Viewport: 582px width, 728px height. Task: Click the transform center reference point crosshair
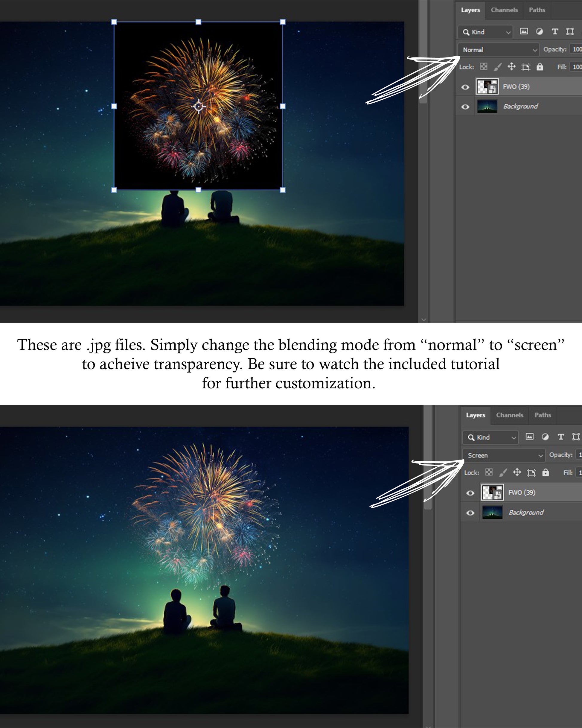[x=199, y=106]
